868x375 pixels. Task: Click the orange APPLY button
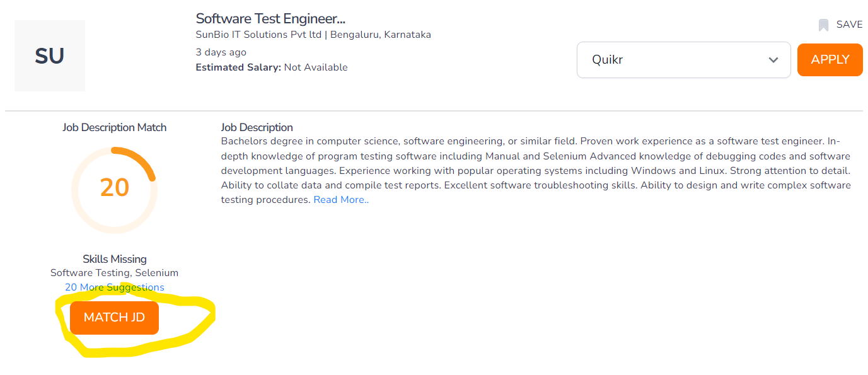(x=830, y=60)
